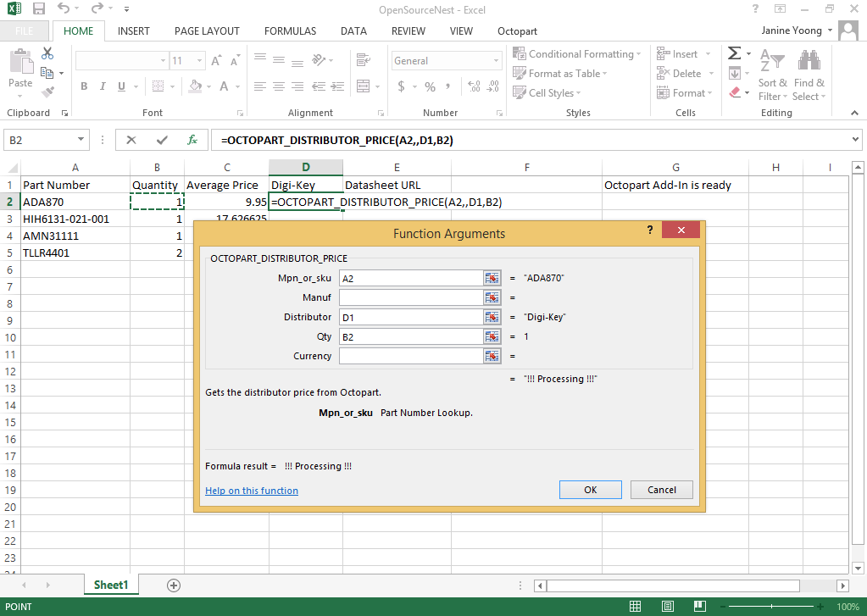Image resolution: width=867 pixels, height=616 pixels.
Task: Open the Octopart ribbon tab
Action: pos(517,31)
